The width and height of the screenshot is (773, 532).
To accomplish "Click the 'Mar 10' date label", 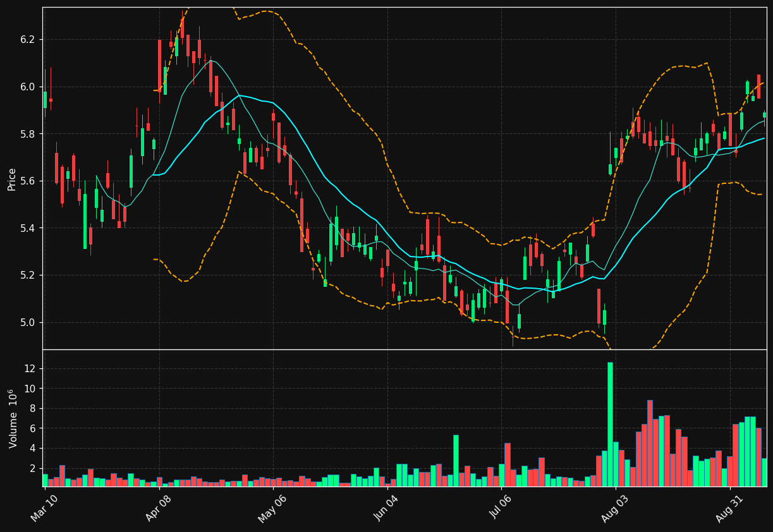I will pos(44,508).
